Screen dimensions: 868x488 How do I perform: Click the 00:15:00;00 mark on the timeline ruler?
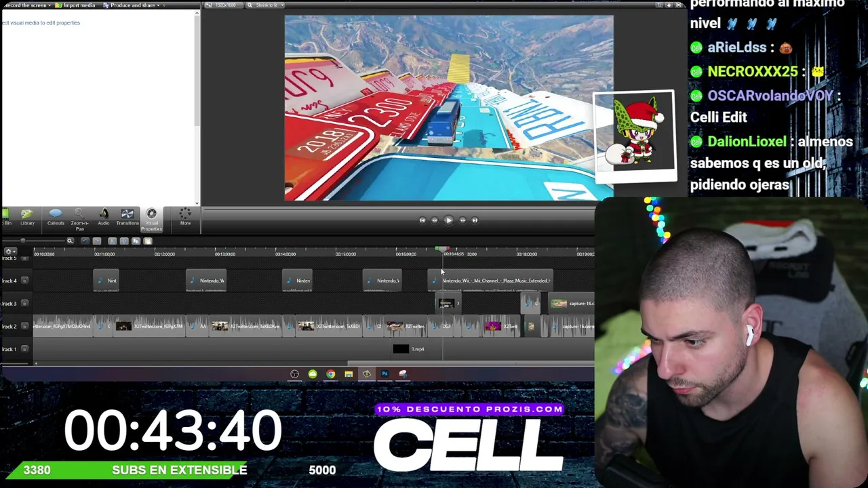click(x=346, y=254)
